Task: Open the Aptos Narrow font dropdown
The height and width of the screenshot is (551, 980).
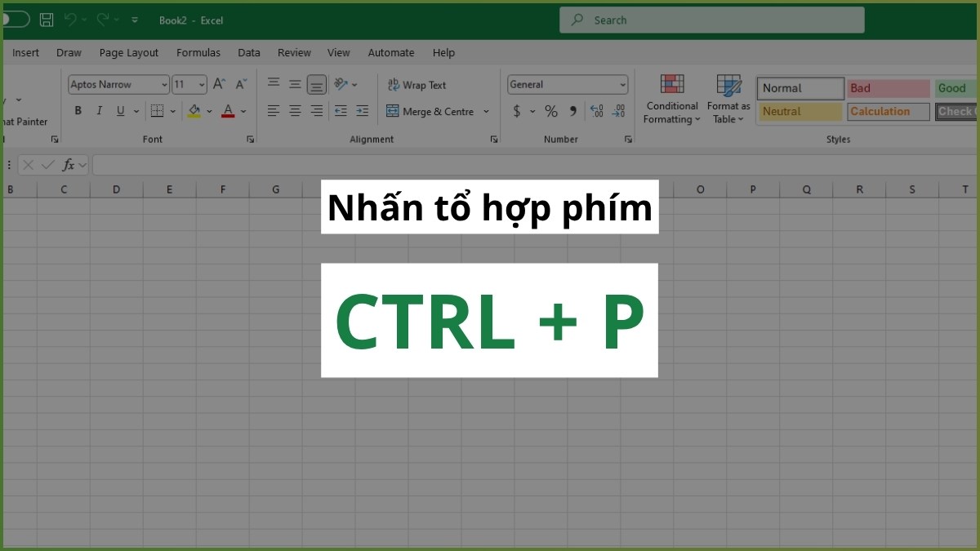Action: (x=163, y=84)
